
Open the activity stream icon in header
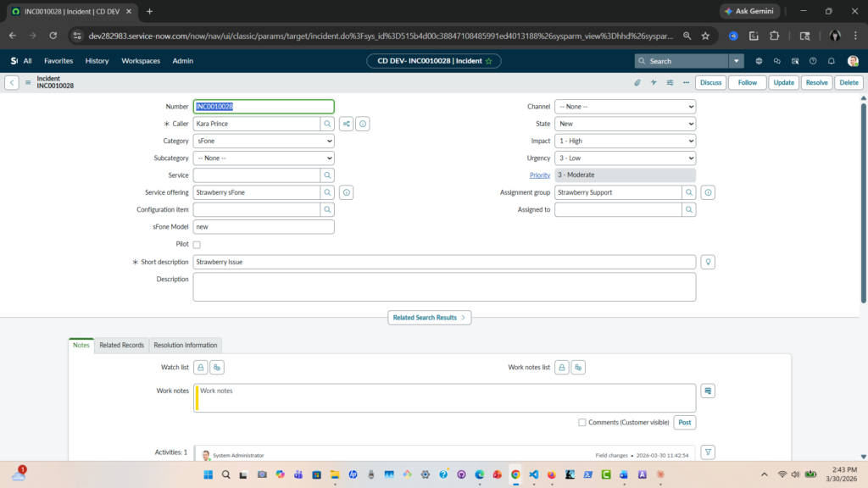coord(654,83)
